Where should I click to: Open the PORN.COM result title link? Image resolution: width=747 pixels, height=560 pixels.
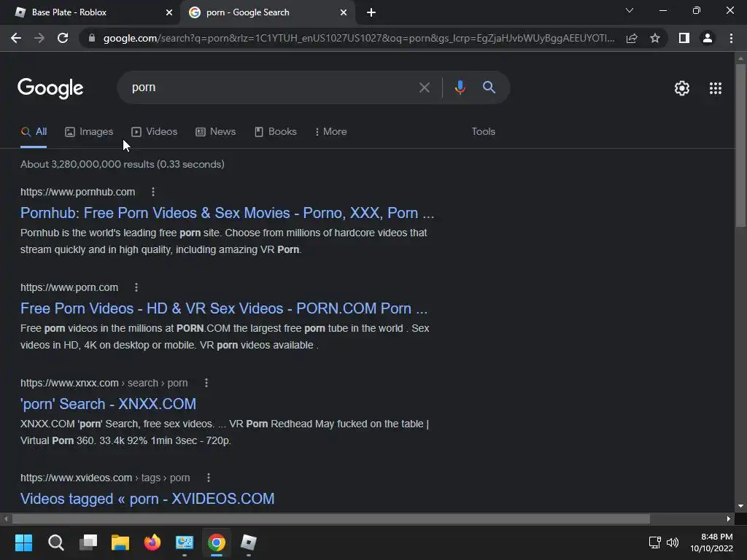coord(224,308)
